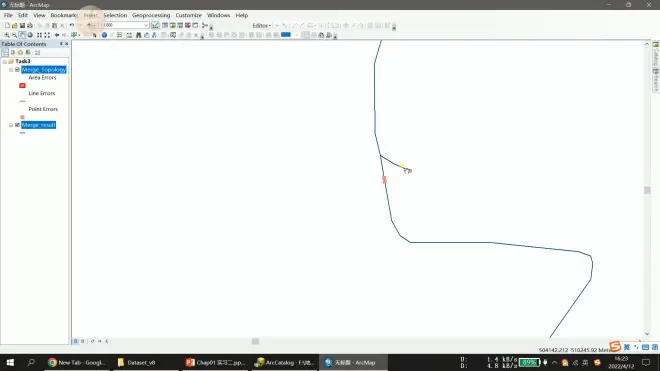Open the map scale dropdown
Image resolution: width=660 pixels, height=371 pixels.
pyautogui.click(x=146, y=26)
